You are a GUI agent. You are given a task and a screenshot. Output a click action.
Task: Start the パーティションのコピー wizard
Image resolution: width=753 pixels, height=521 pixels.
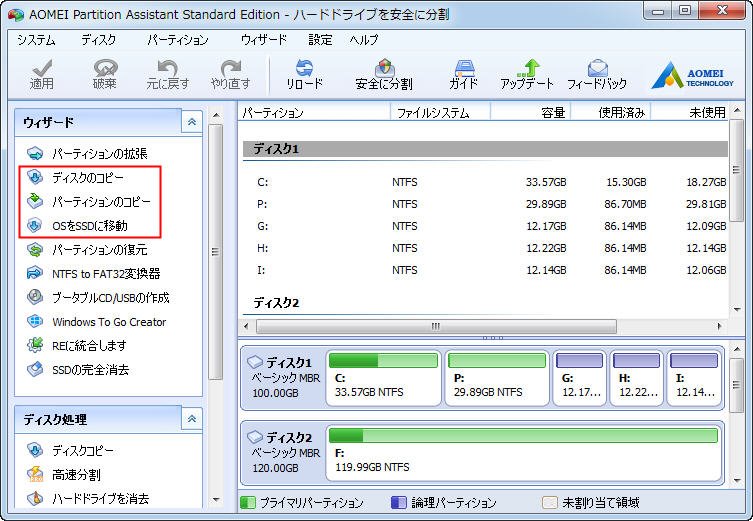(x=88, y=202)
